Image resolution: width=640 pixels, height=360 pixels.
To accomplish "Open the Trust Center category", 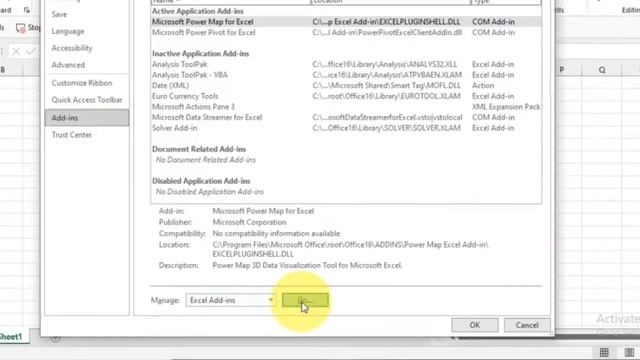I will pos(71,135).
